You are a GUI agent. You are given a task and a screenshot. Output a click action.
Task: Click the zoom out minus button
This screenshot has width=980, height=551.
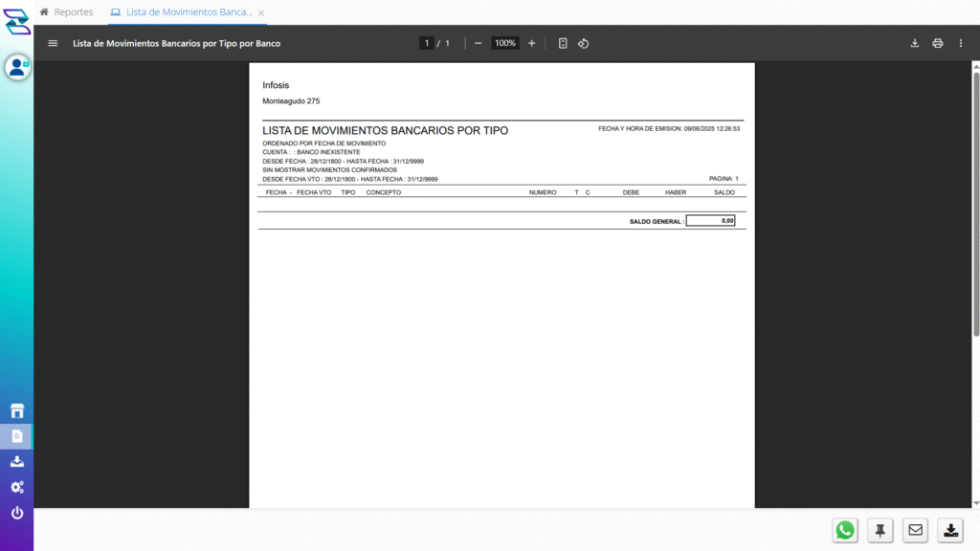(478, 43)
